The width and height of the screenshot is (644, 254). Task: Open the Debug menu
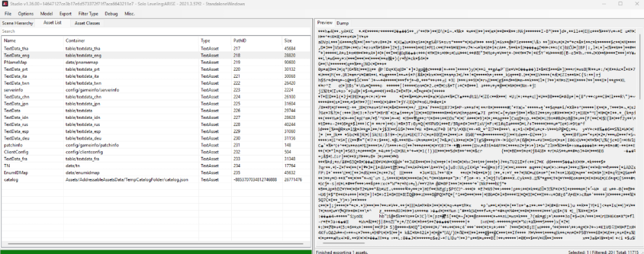click(111, 14)
